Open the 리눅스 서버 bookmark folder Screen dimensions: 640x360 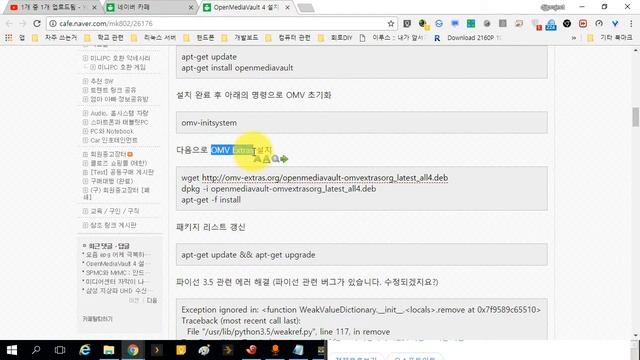pos(154,38)
